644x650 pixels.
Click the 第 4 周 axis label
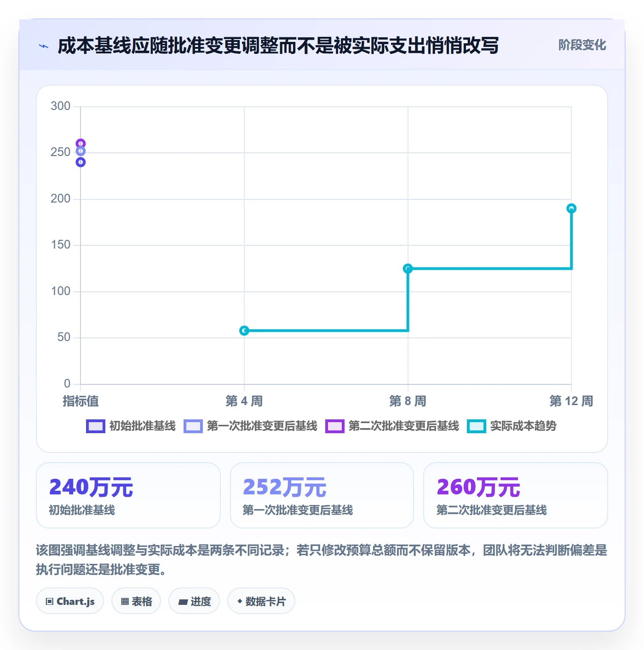click(x=244, y=401)
